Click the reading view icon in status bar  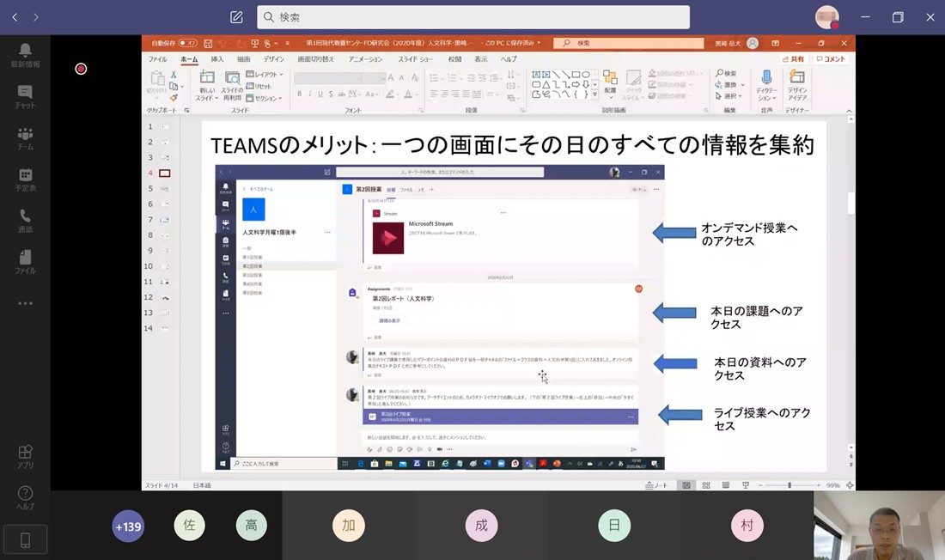tap(726, 485)
